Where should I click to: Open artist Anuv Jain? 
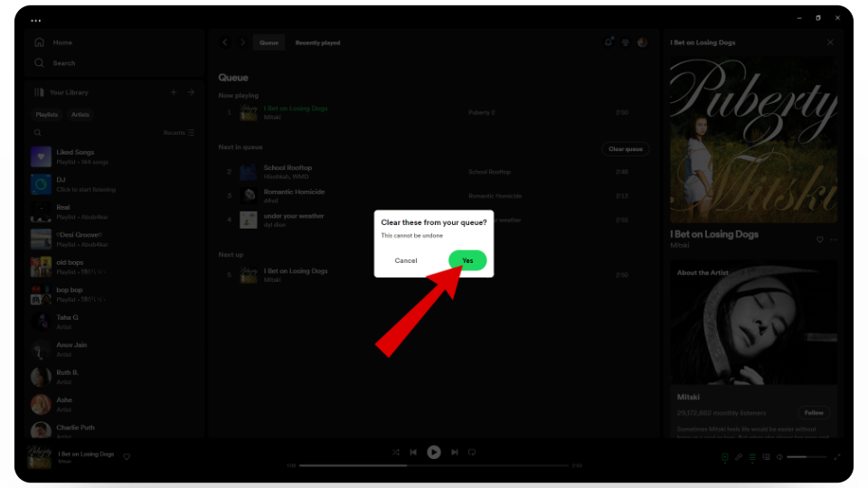tap(114, 350)
